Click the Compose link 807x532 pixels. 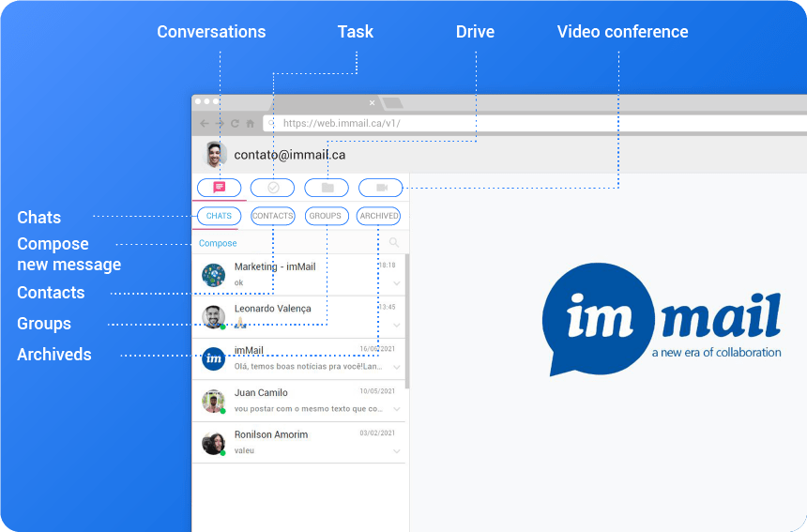pos(218,243)
